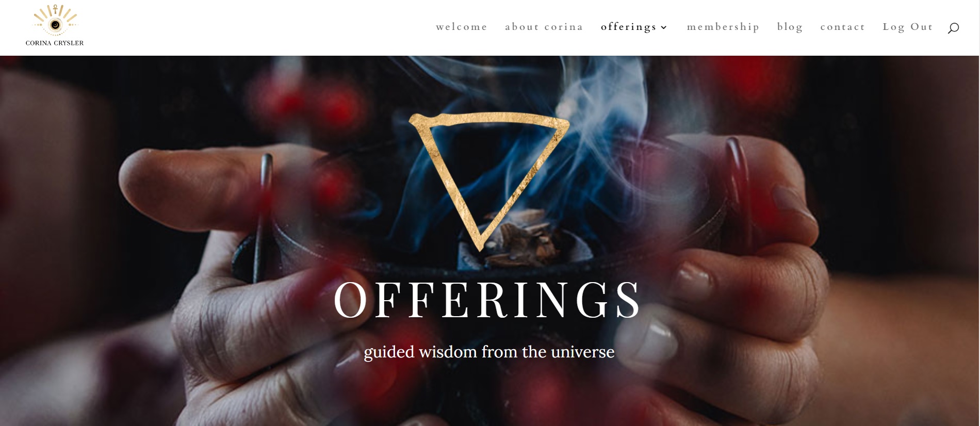Open the welcome menu item

[x=462, y=27]
